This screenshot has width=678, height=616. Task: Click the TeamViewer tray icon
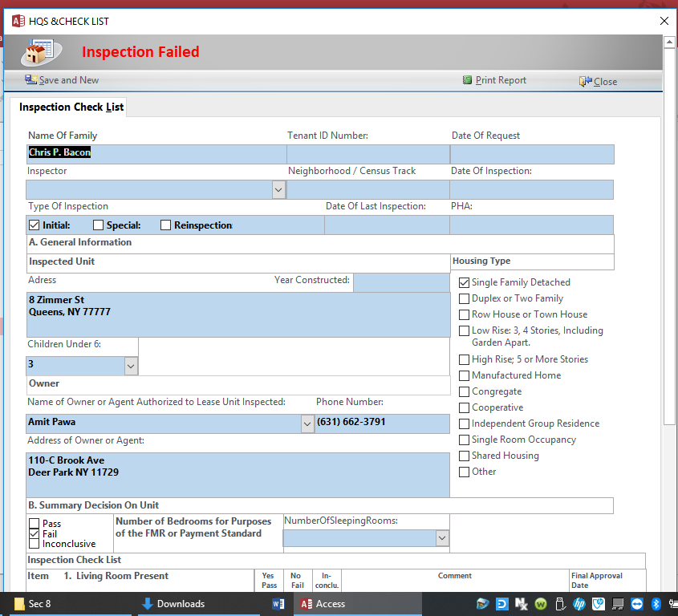637,603
